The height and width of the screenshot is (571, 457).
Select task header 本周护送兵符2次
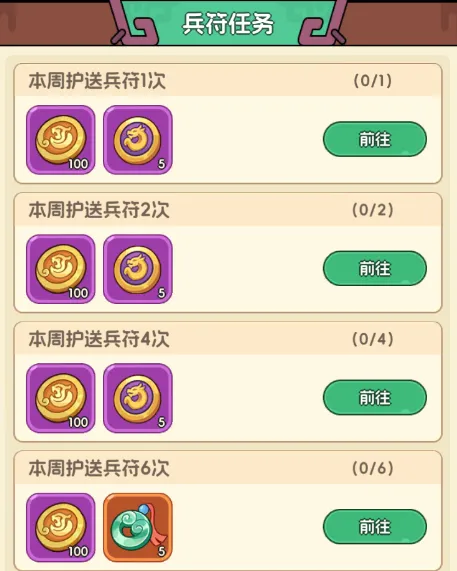point(99,210)
